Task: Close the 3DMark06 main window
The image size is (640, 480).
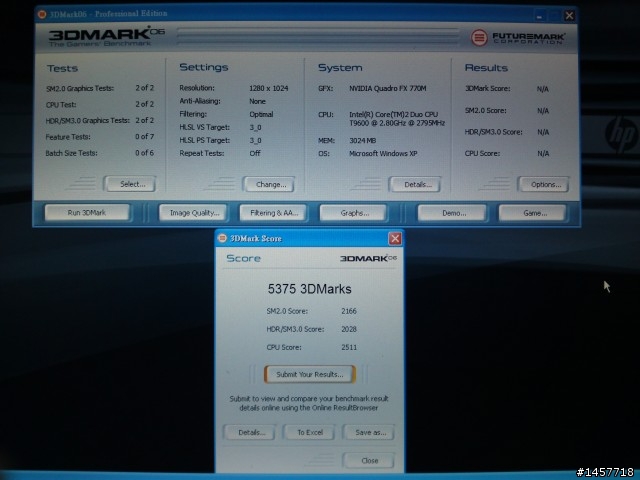Action: [569, 16]
